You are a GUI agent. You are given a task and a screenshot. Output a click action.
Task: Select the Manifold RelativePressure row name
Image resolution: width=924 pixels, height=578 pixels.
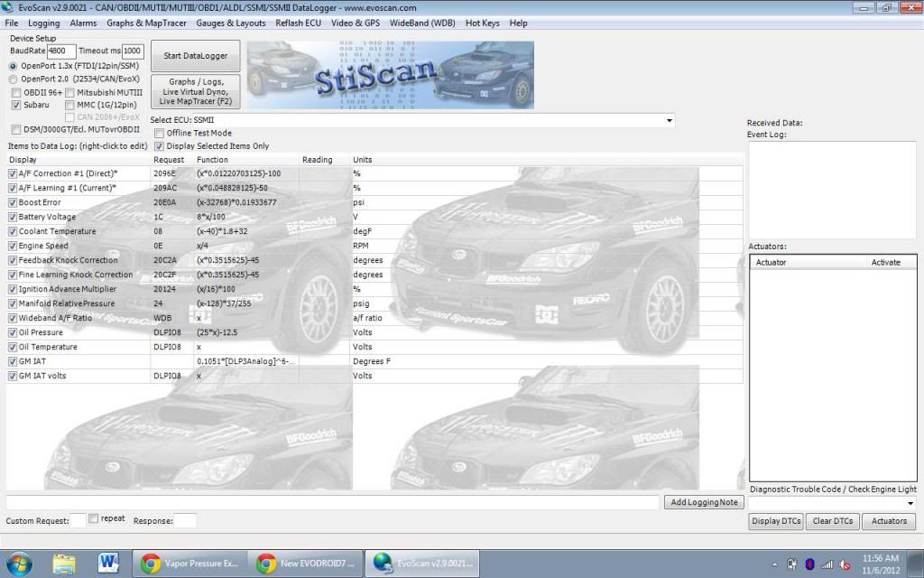tap(67, 303)
